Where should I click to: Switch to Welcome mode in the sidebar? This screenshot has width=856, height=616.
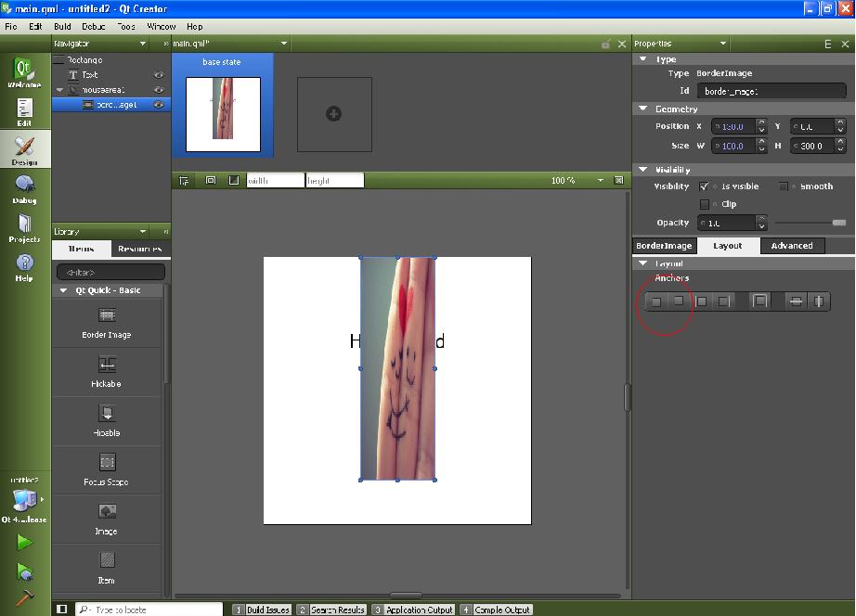pyautogui.click(x=24, y=72)
